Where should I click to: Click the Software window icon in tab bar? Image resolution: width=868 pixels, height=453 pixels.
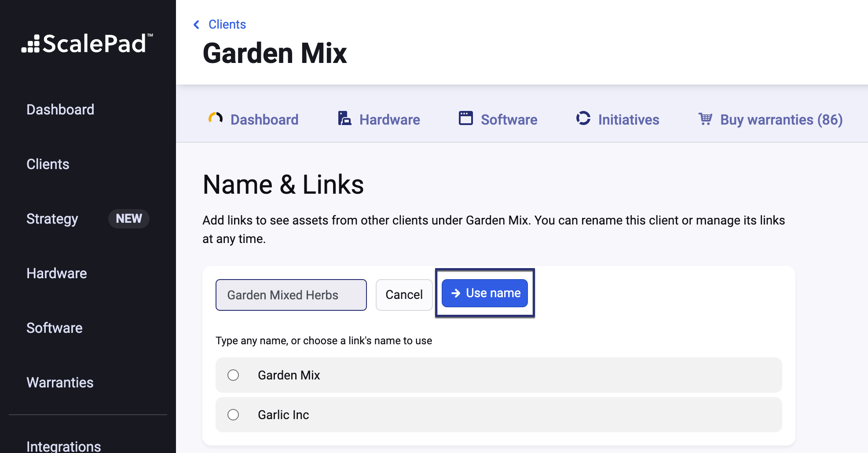[466, 118]
